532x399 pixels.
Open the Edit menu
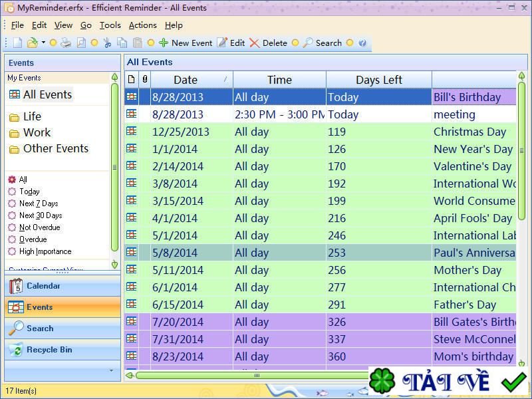click(39, 25)
